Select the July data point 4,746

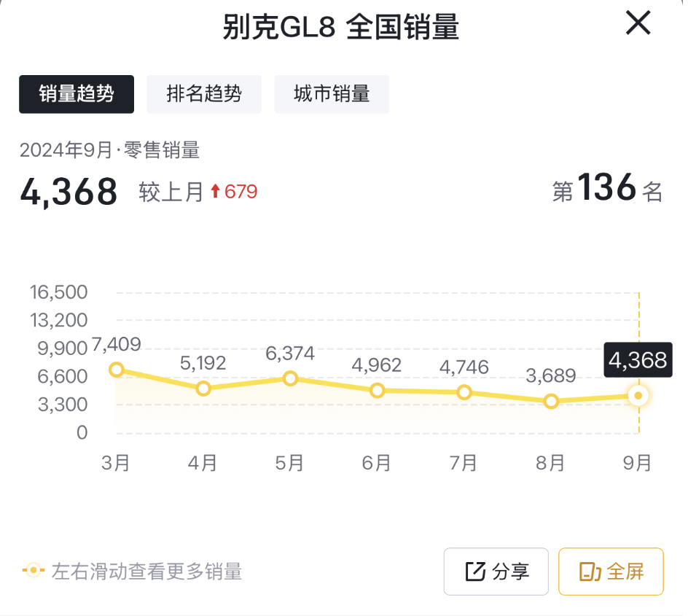(464, 392)
